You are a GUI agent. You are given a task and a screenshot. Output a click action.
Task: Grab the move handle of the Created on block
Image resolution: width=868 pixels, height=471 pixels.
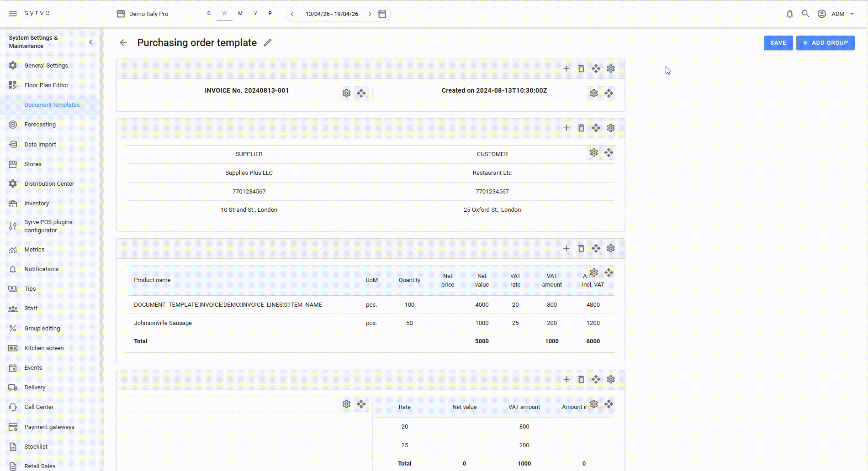tap(609, 93)
